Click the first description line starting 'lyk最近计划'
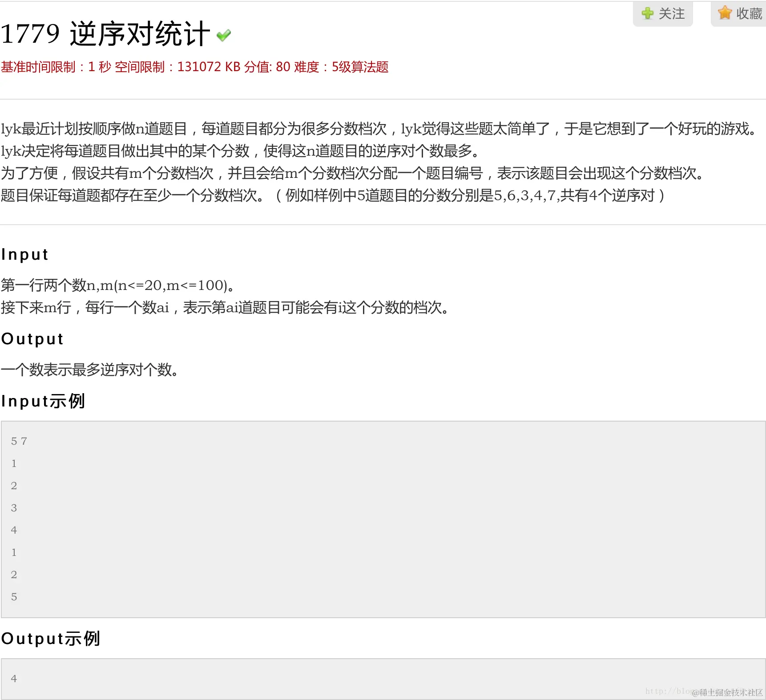 point(379,129)
